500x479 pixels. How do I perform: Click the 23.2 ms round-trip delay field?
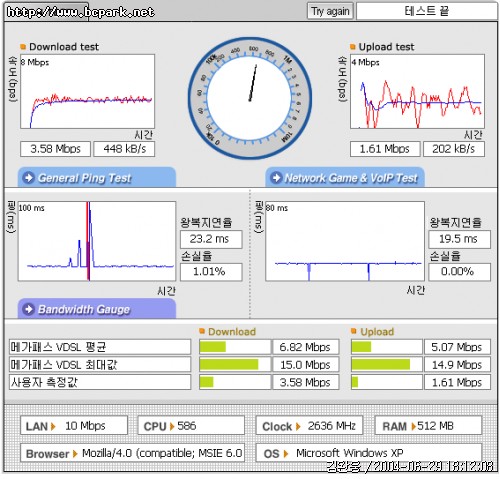point(211,239)
